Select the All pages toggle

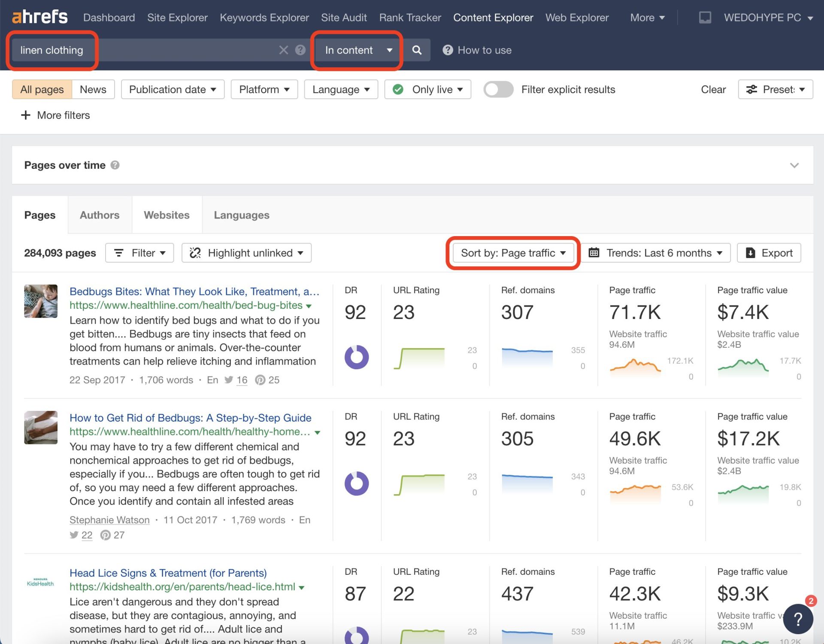coord(42,89)
